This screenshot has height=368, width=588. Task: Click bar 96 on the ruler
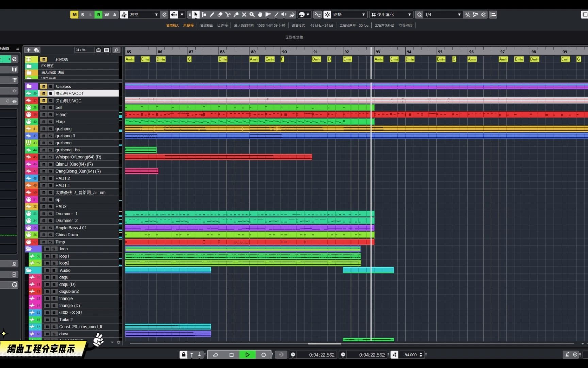click(471, 52)
